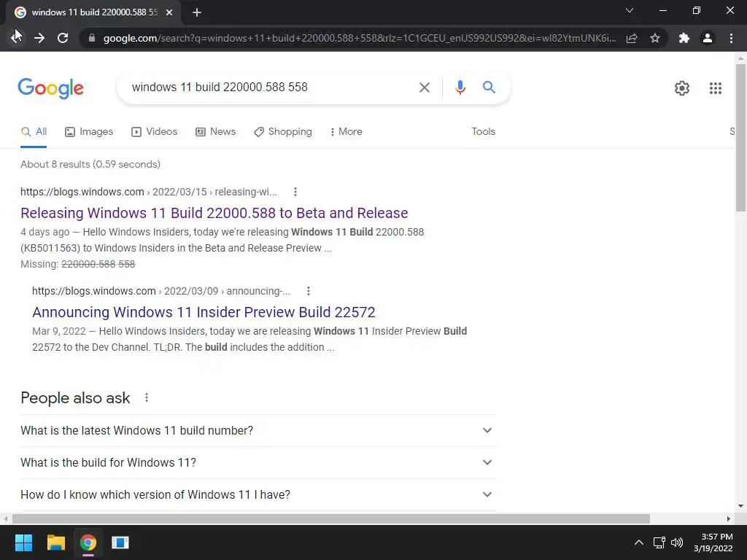
Task: Close the Google search results tab
Action: [169, 12]
